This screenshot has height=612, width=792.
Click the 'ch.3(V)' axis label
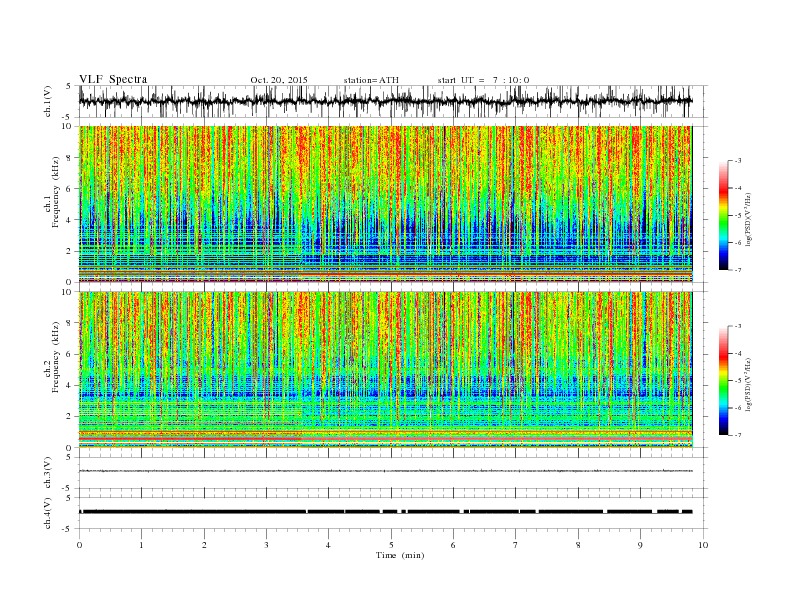point(47,473)
